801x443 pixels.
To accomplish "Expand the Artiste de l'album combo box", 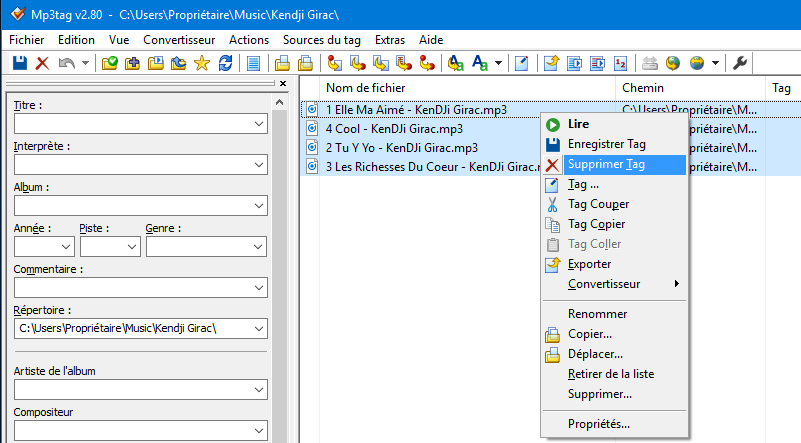I will [x=258, y=390].
